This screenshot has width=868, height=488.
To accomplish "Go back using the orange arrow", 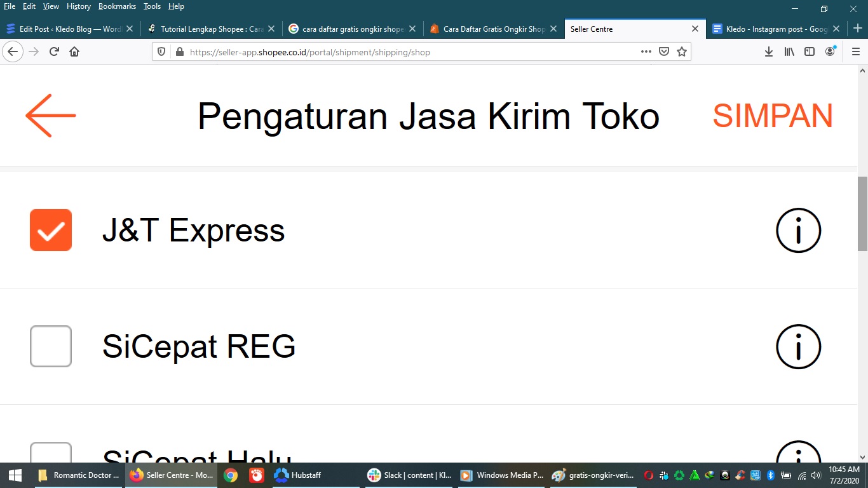I will click(x=51, y=116).
